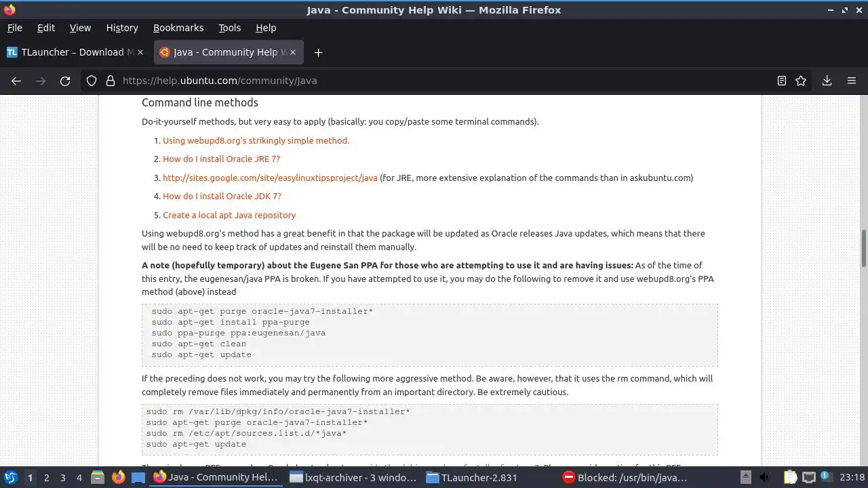Open the network connection tray icon
The image size is (868, 488).
coord(809,477)
